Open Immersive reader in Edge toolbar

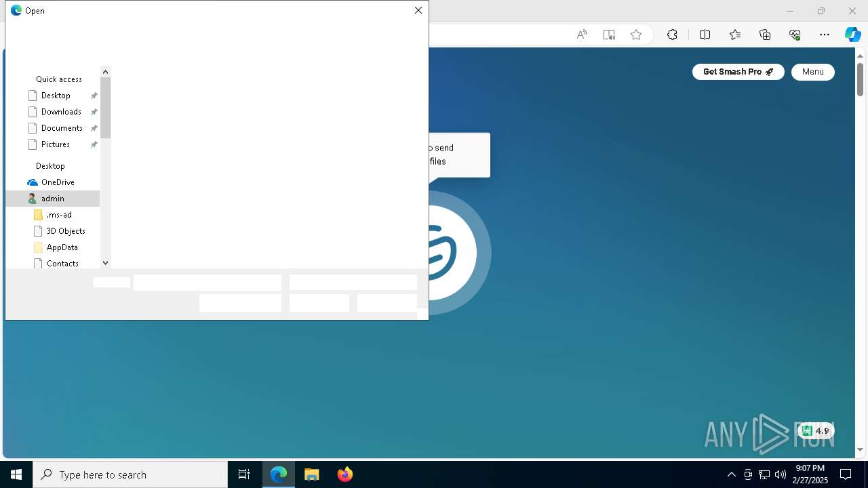pyautogui.click(x=609, y=35)
